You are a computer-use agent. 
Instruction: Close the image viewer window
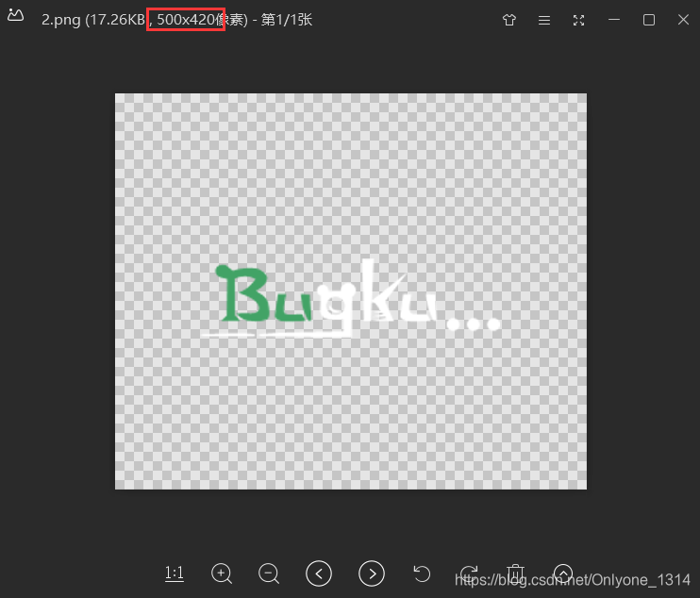pos(683,20)
